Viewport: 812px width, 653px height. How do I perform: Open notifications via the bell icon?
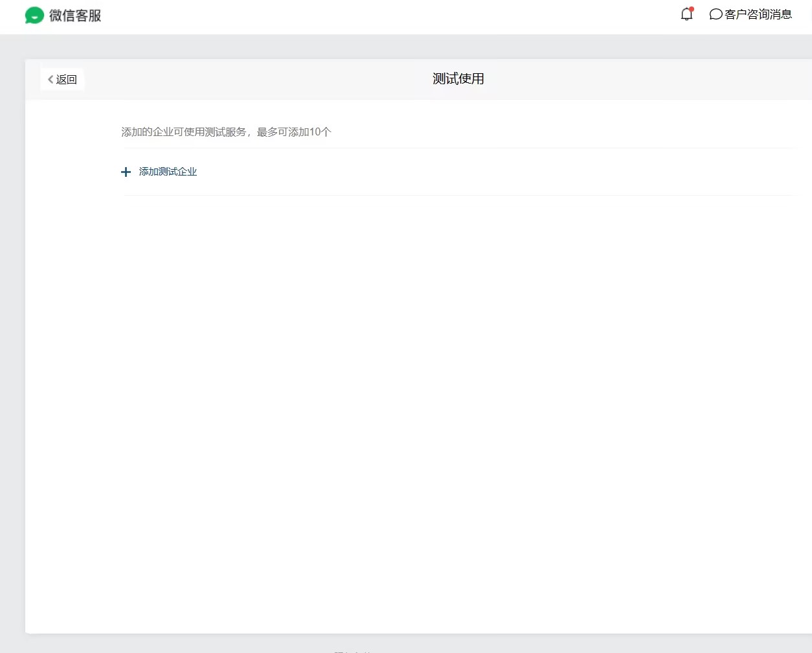click(x=686, y=14)
